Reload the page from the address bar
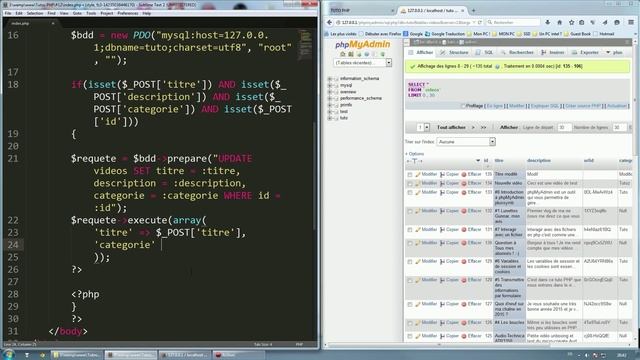Image resolution: width=640 pixels, height=360 pixels. click(x=480, y=22)
